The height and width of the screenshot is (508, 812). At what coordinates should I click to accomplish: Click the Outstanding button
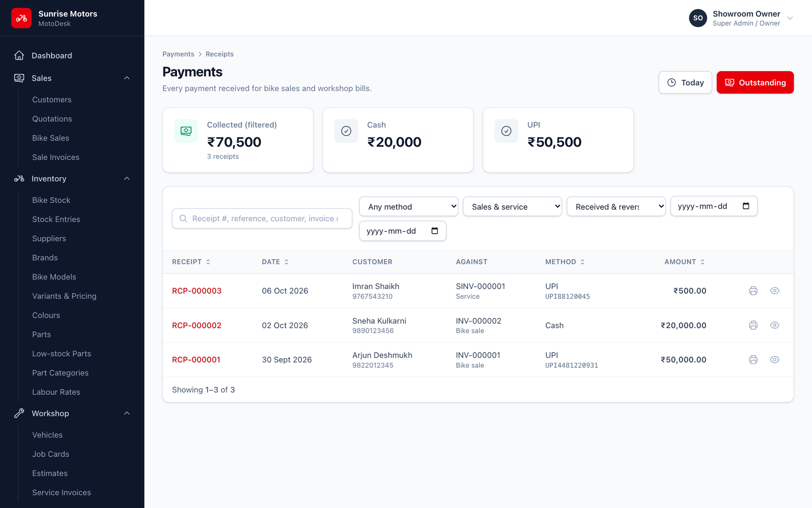pyautogui.click(x=755, y=82)
